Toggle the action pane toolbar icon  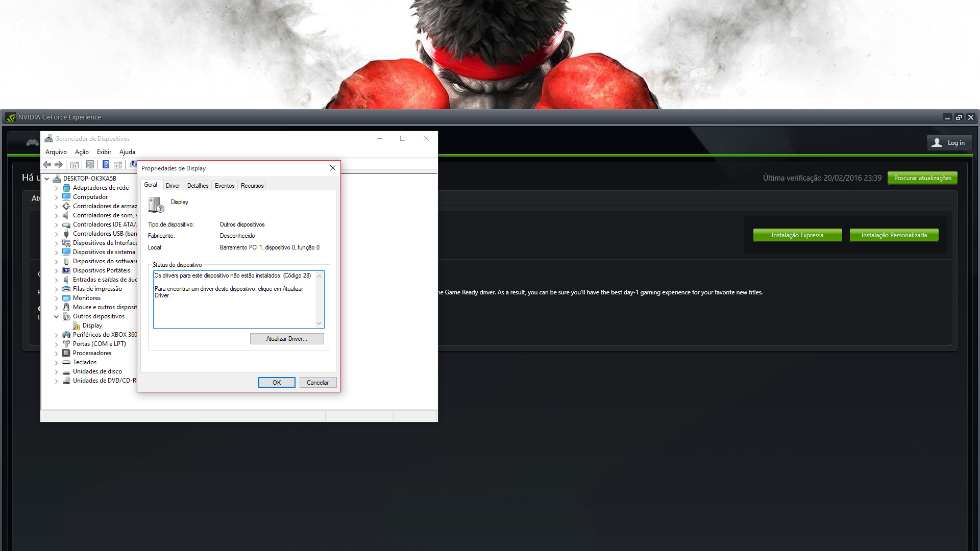118,165
